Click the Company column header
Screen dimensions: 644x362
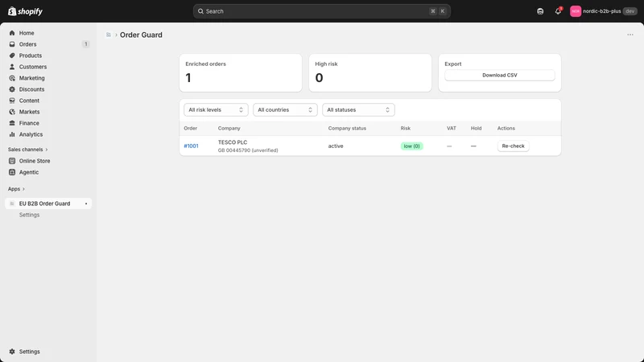(x=229, y=128)
